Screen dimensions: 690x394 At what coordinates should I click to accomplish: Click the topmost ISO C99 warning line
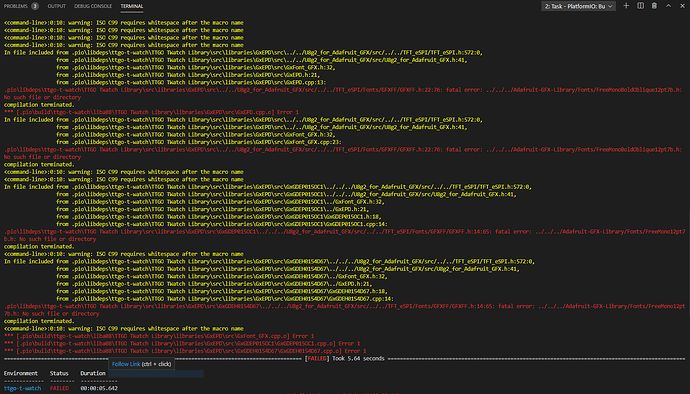click(124, 22)
